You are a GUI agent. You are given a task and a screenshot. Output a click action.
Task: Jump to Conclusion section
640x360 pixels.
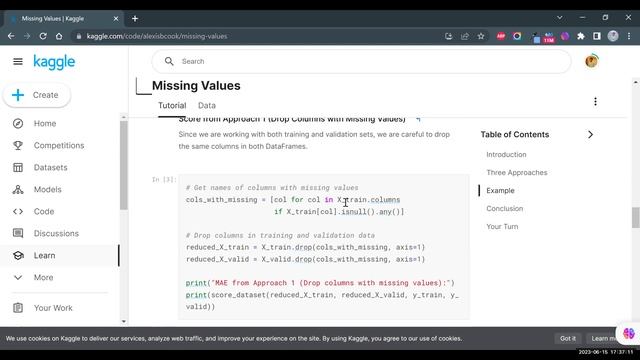pos(504,209)
